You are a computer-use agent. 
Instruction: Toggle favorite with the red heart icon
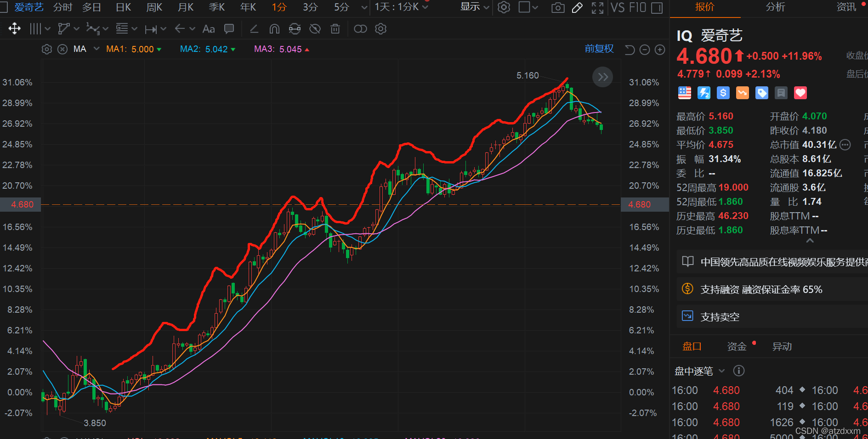(x=800, y=93)
